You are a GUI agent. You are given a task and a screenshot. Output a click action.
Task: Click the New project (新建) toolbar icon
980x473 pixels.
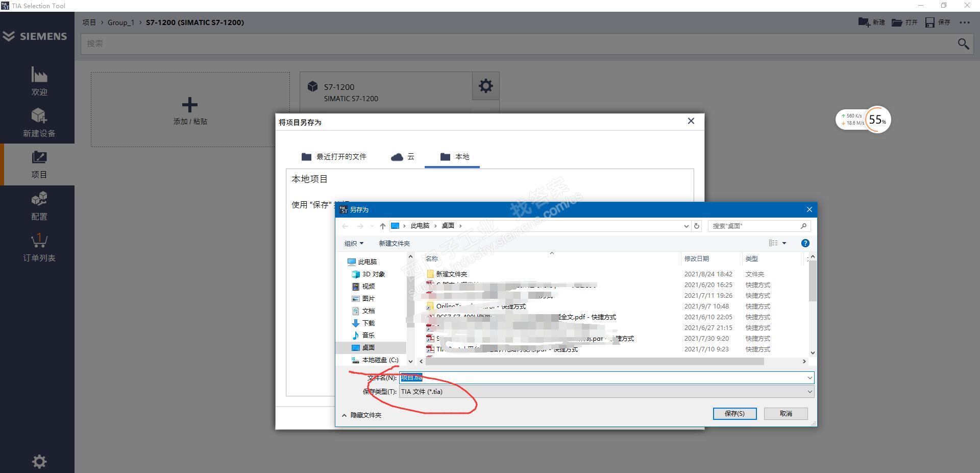pyautogui.click(x=872, y=22)
